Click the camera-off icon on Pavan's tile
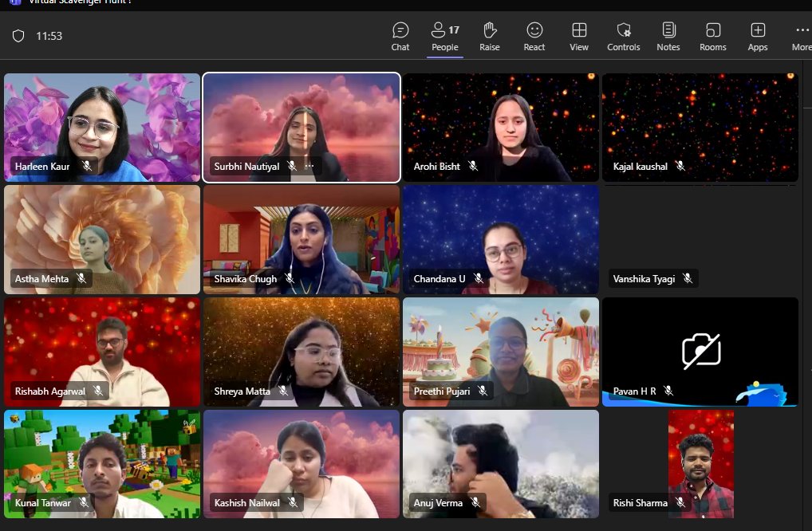812x531 pixels. pos(701,352)
